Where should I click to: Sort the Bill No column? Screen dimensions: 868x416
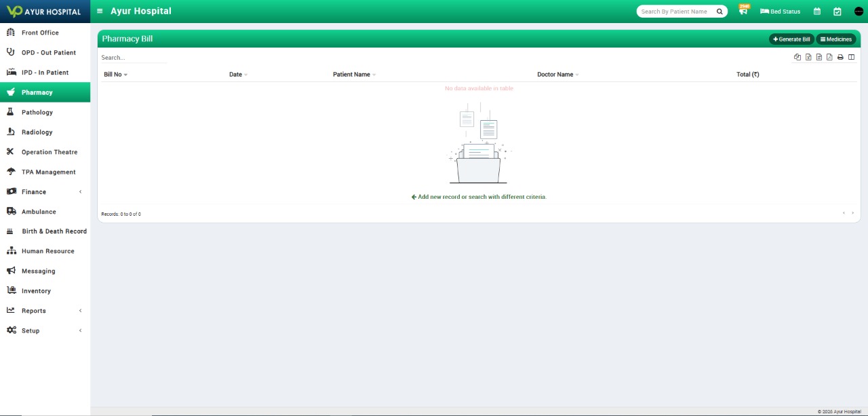pyautogui.click(x=115, y=74)
